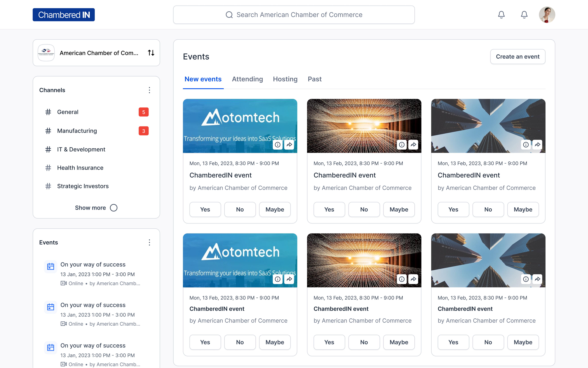
Task: Open the Events sidebar three-dot menu
Action: pyautogui.click(x=149, y=242)
